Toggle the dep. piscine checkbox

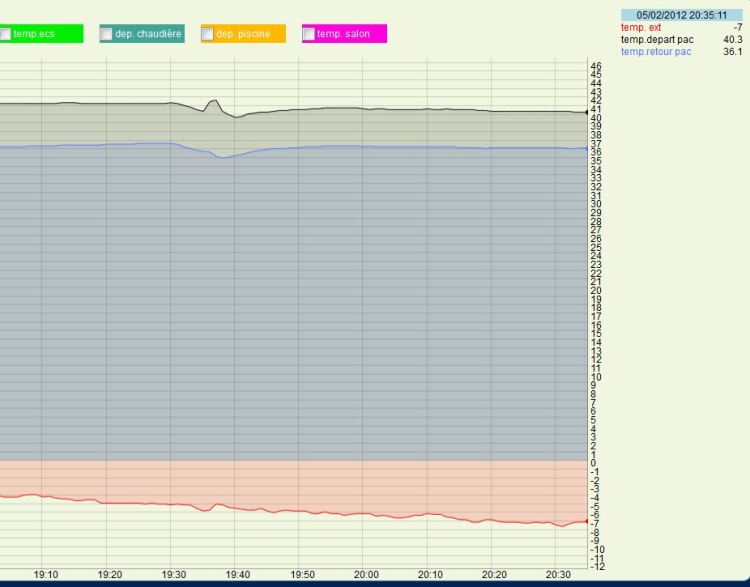pos(208,34)
